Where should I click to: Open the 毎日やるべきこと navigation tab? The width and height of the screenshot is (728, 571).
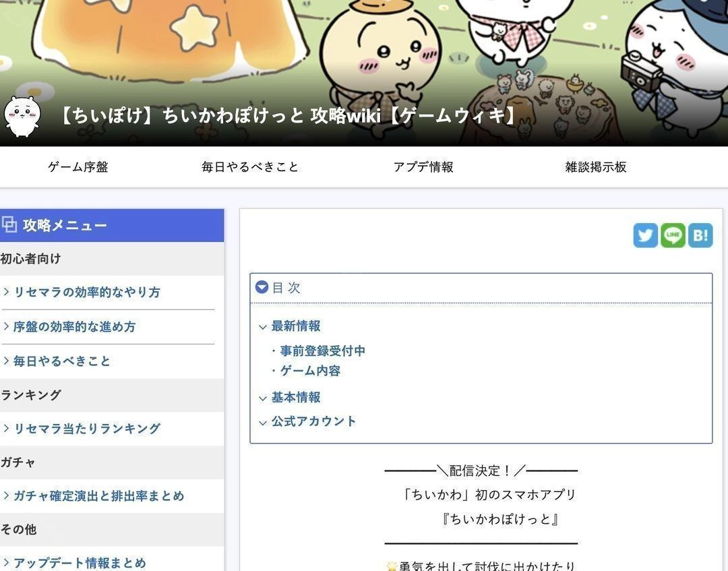(250, 167)
